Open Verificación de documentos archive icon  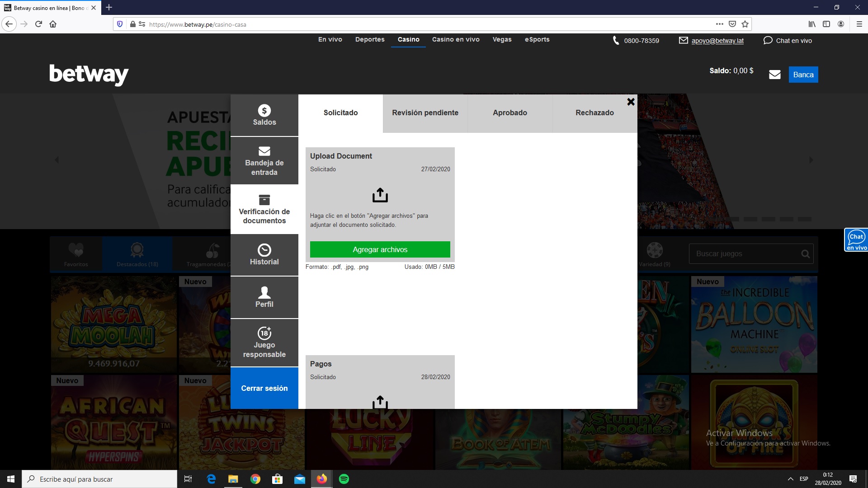coord(264,200)
